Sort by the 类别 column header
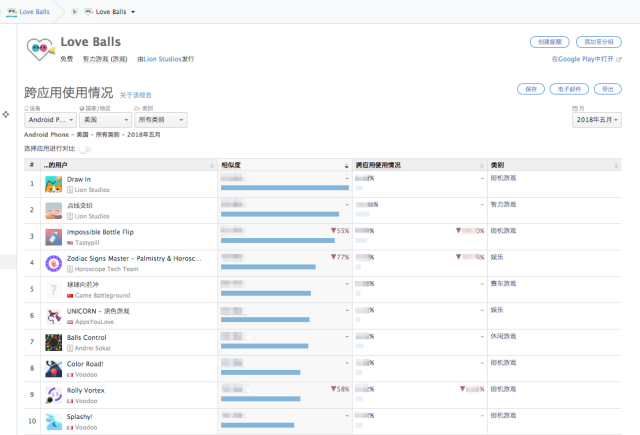This screenshot has height=435, width=640. [554, 165]
